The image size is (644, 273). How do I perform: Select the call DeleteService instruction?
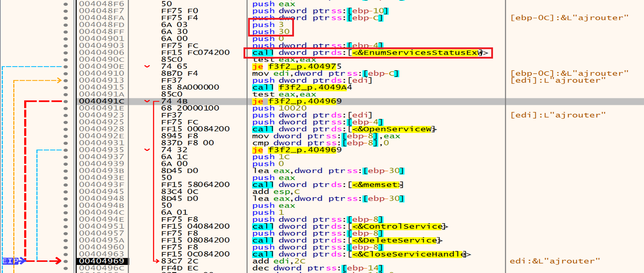pos(347,240)
